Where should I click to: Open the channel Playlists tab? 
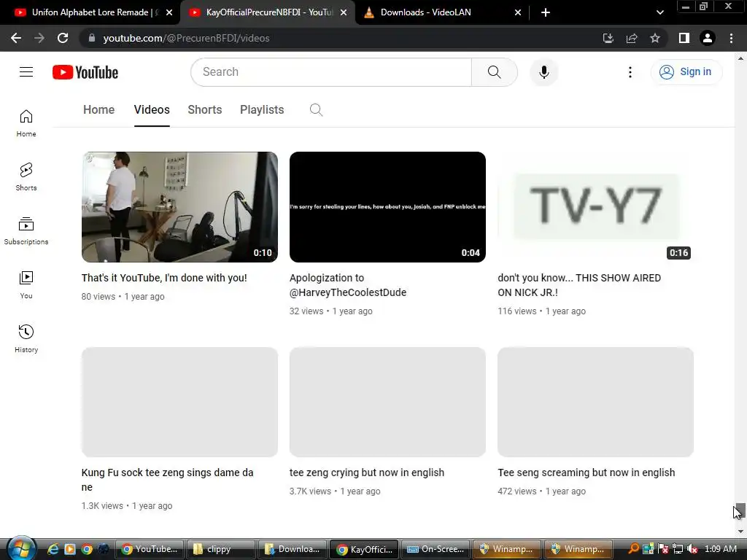coord(262,109)
